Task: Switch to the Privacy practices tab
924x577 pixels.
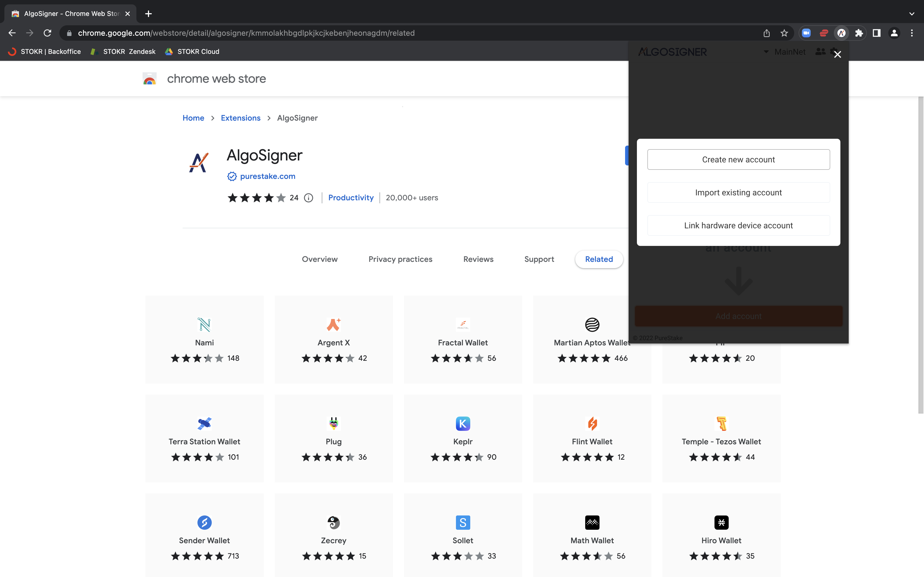Action: point(400,259)
